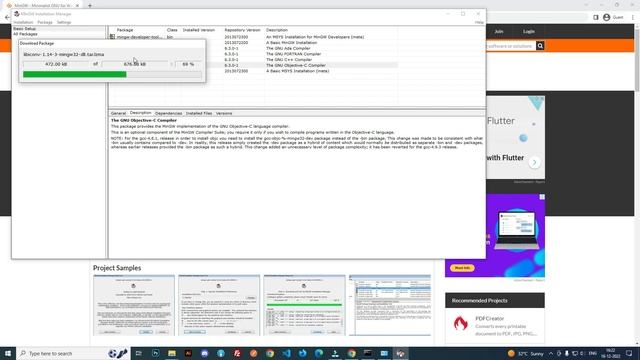The image size is (640, 360).
Task: Sort by Installed Version column header
Action: pyautogui.click(x=199, y=30)
